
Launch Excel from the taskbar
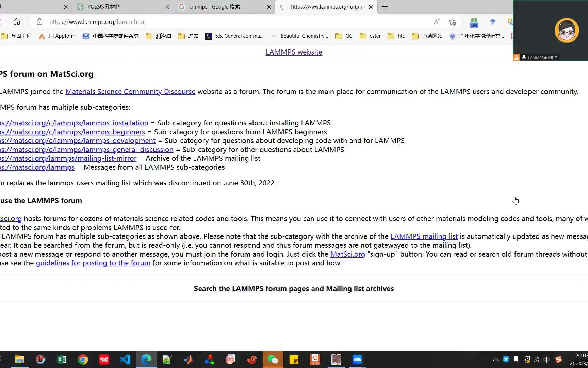[x=62, y=359]
